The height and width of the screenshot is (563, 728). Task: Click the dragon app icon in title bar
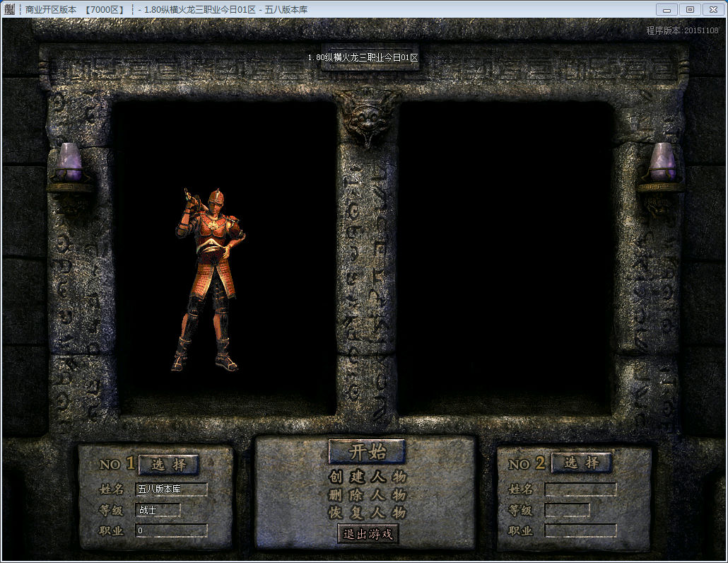(x=10, y=9)
